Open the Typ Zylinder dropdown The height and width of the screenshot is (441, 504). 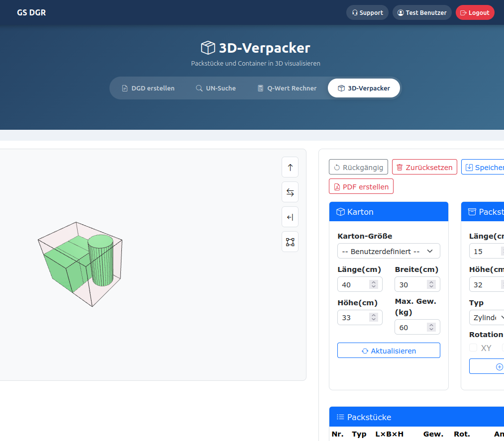pyautogui.click(x=486, y=318)
